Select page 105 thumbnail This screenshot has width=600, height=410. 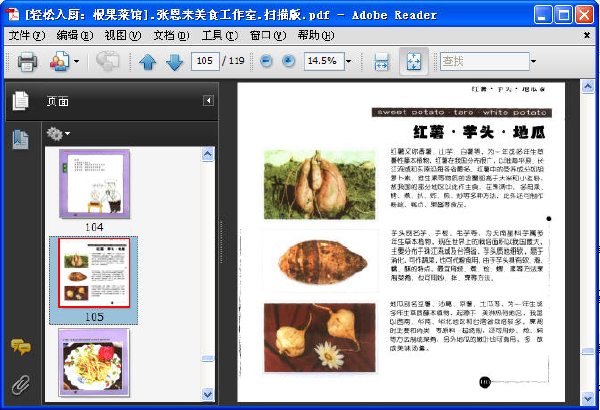click(94, 272)
